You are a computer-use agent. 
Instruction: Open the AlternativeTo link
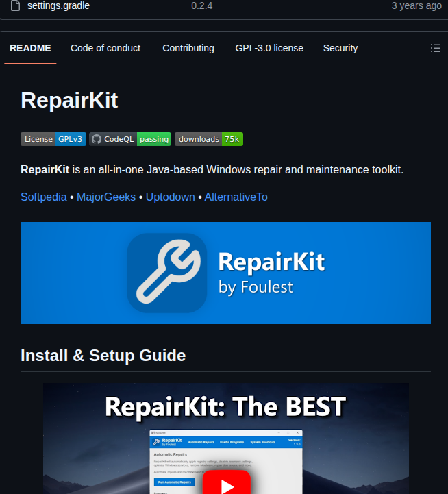click(x=236, y=197)
